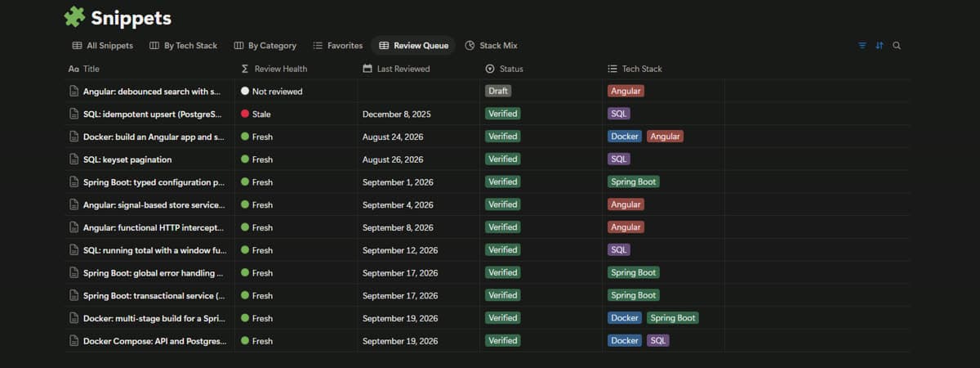Viewport: 980px width, 368px height.
Task: Open the sort arrows icon
Action: click(880, 46)
